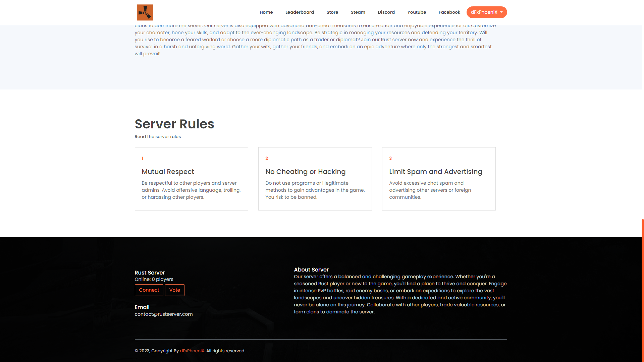Click the Discord navigation icon
Viewport: 644px width, 362px height.
click(x=386, y=12)
